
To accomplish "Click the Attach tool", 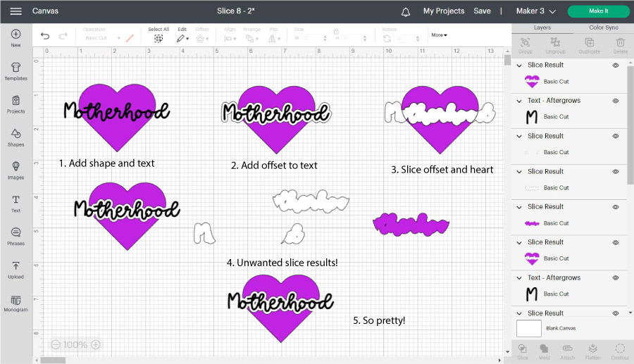I will click(x=567, y=351).
